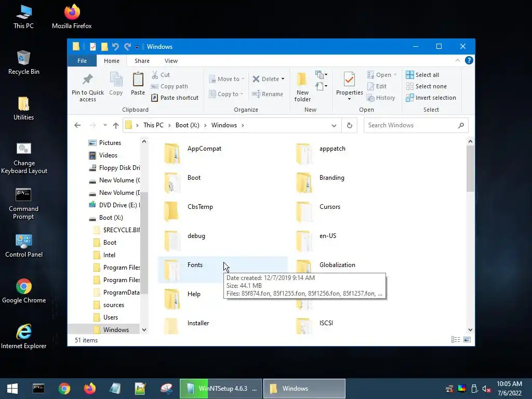Open the Explorer help question mark
Screen dimensions: 532x399
click(x=469, y=60)
